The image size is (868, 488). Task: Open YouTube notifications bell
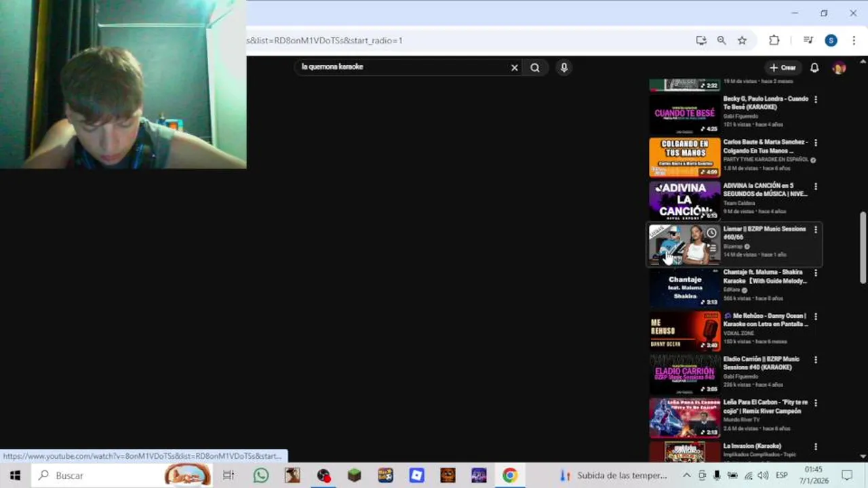pyautogui.click(x=814, y=68)
